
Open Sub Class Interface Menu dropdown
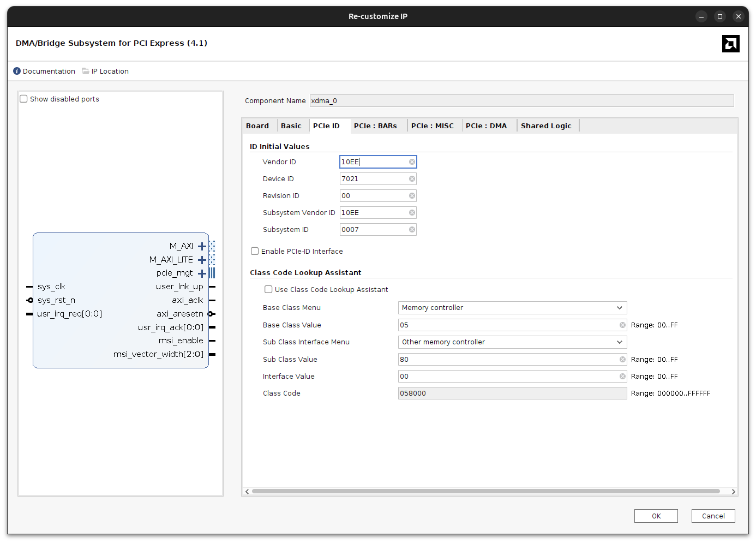point(512,342)
